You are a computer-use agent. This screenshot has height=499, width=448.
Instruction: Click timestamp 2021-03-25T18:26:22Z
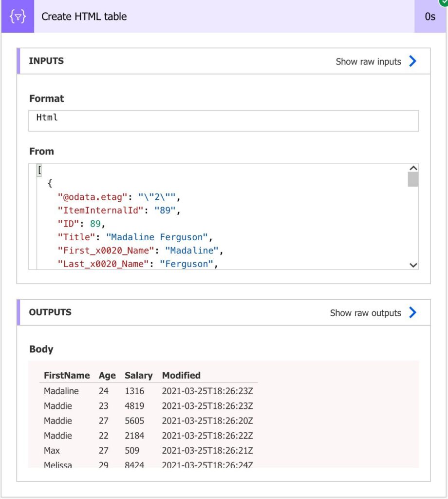coord(207,435)
